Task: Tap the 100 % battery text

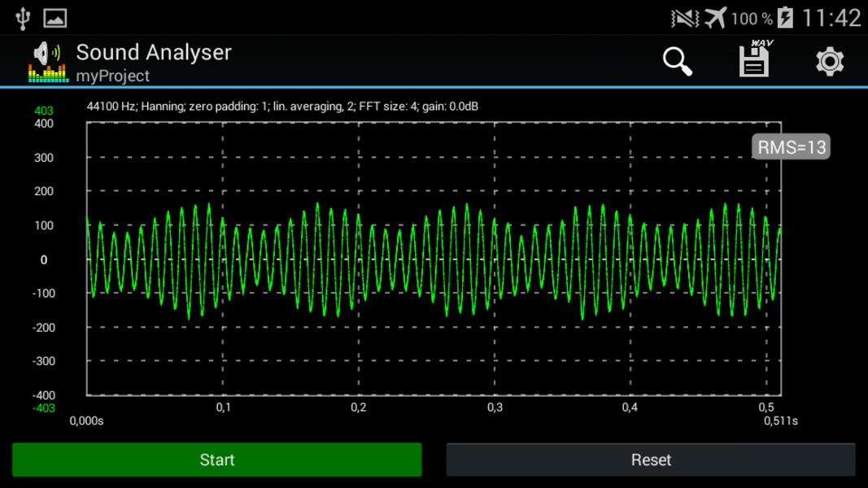Action: (751, 19)
